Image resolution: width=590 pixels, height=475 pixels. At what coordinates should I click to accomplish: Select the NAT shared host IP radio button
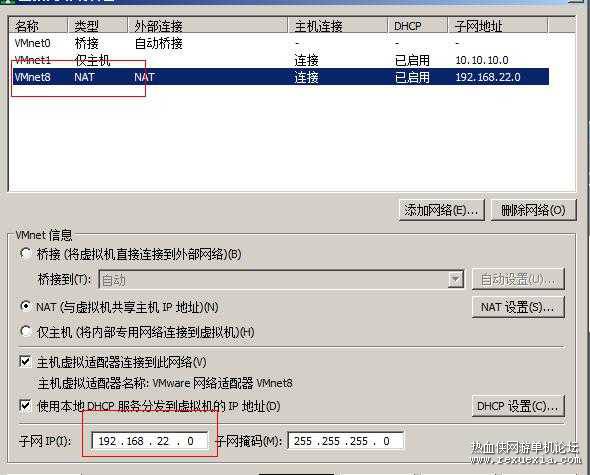point(26,306)
